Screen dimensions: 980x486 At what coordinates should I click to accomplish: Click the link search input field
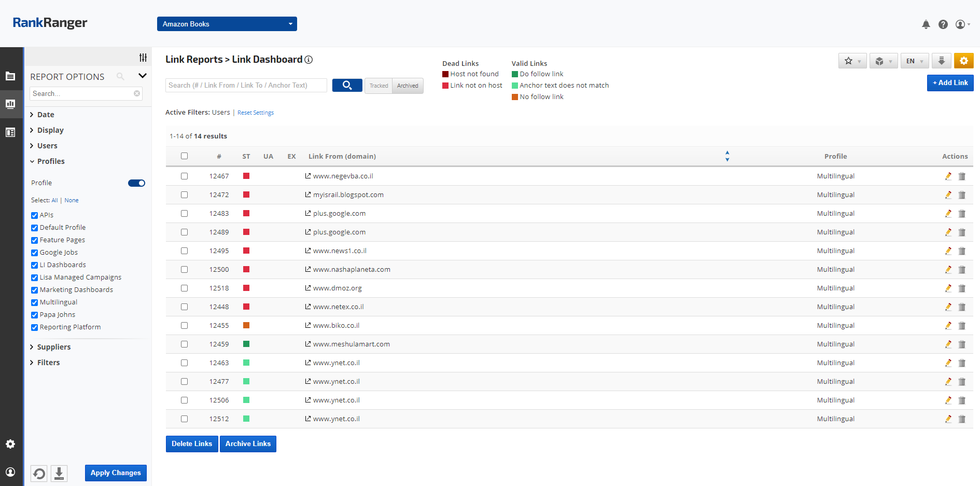(246, 86)
